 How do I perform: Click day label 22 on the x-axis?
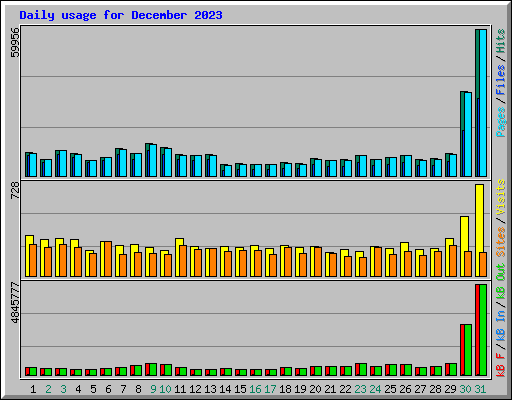pyautogui.click(x=345, y=389)
